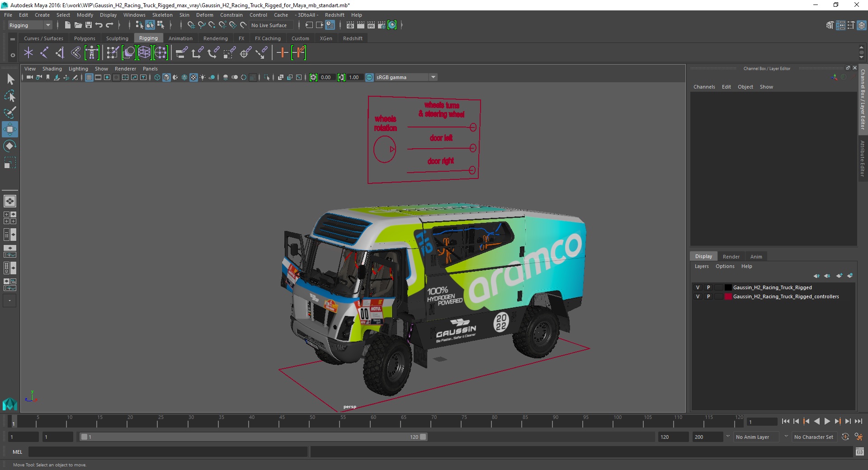868x470 pixels.
Task: Open the Layers menu in layer editor
Action: pos(702,266)
